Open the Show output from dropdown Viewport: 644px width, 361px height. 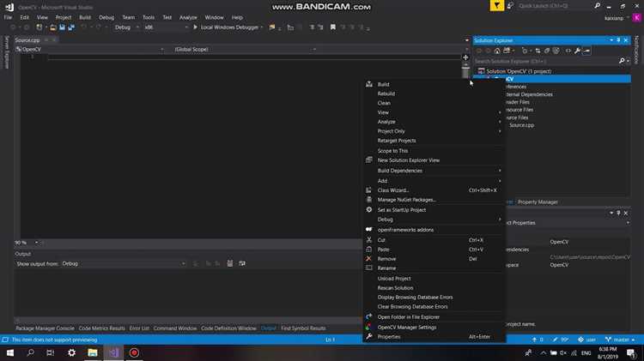[x=124, y=264]
